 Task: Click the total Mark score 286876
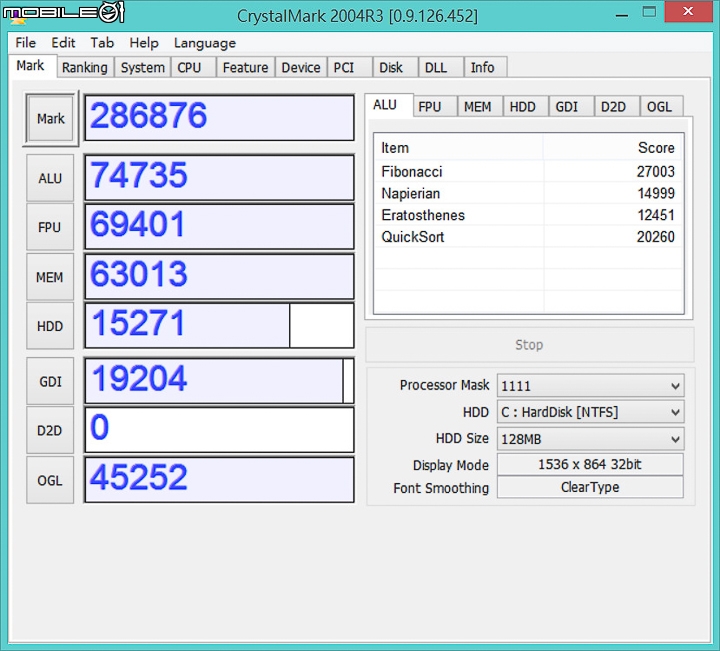click(x=219, y=118)
